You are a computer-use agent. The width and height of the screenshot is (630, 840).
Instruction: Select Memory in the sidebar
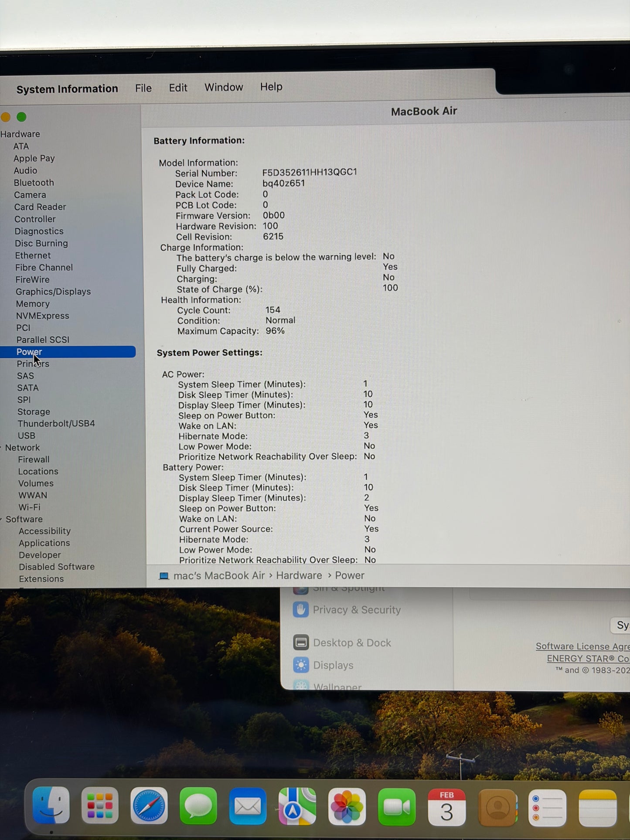coord(33,304)
